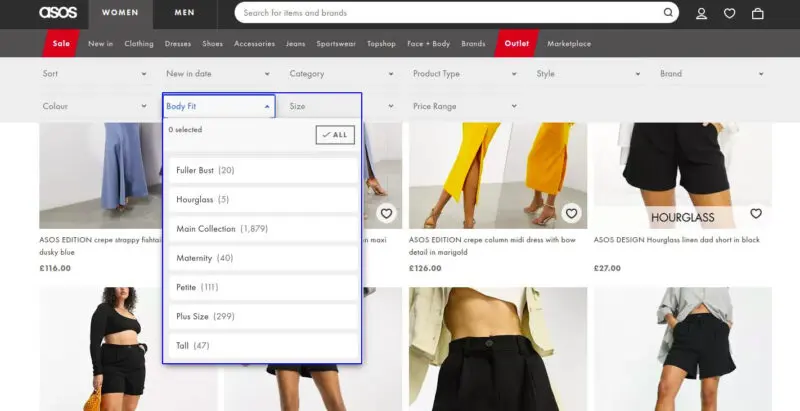Switch to the MEN tab
The image size is (800, 411).
click(185, 13)
